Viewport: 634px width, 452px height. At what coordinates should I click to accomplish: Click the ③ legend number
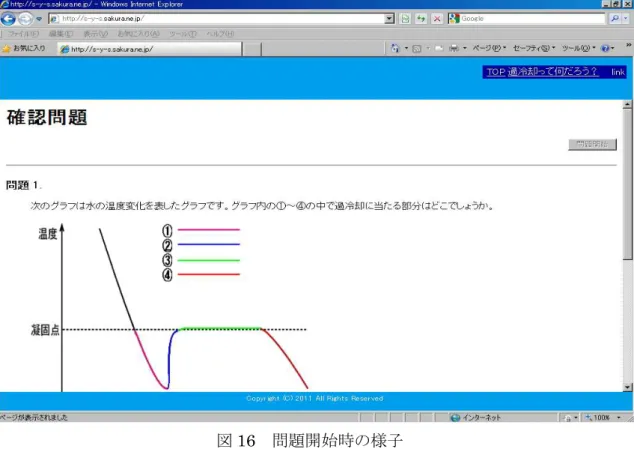click(x=167, y=260)
